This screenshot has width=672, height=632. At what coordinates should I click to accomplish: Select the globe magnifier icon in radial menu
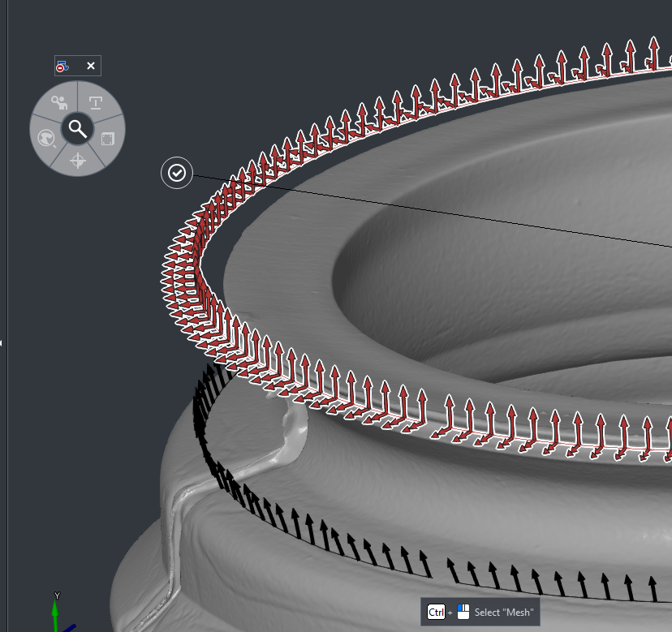coord(47,139)
